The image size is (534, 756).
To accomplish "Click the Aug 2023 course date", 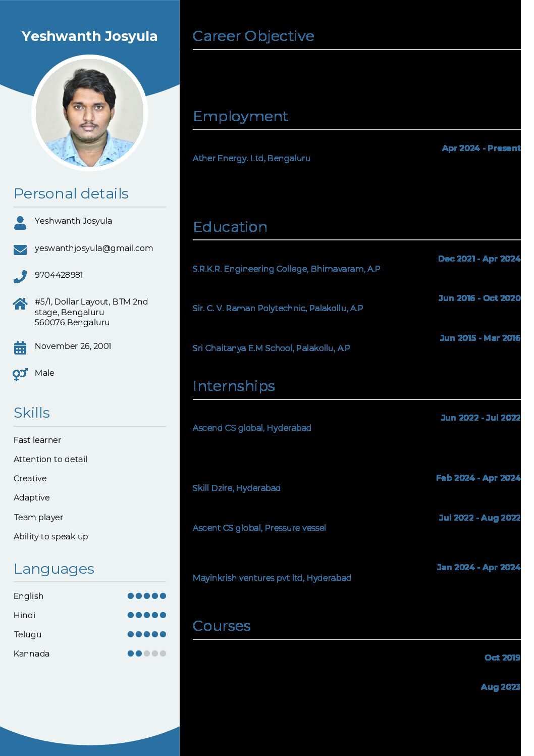I will coord(501,687).
